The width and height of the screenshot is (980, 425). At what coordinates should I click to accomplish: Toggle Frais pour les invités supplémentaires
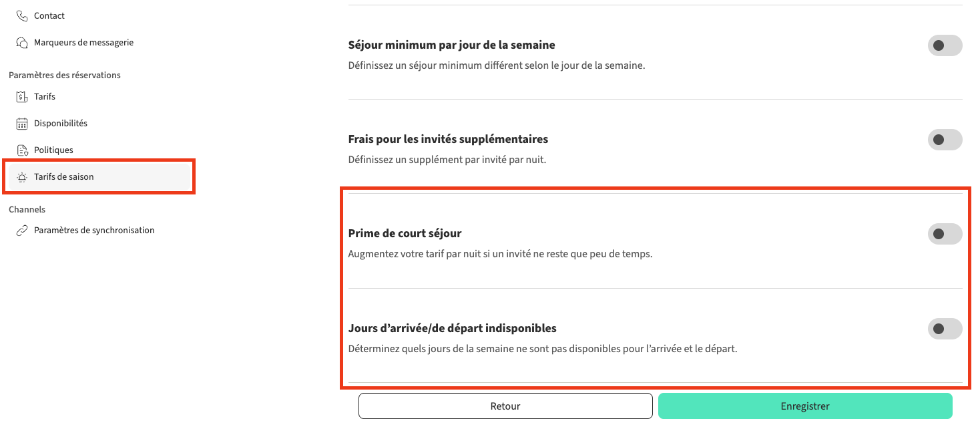945,140
